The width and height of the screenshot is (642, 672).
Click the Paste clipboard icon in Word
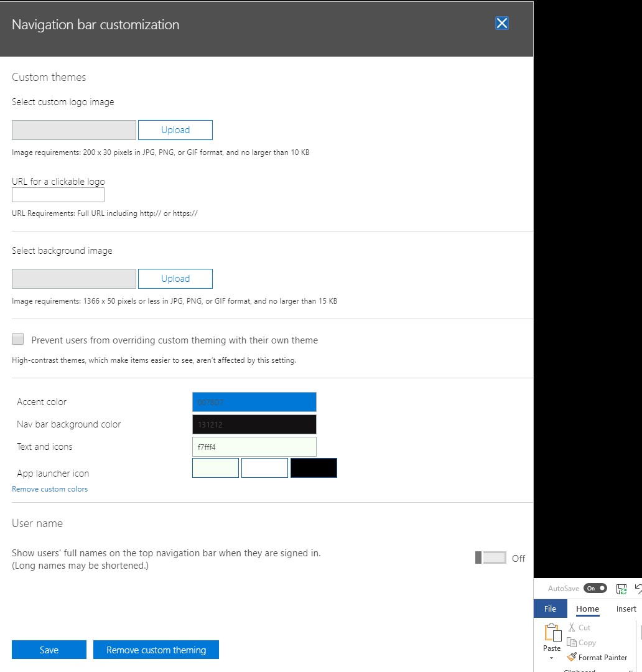[552, 632]
